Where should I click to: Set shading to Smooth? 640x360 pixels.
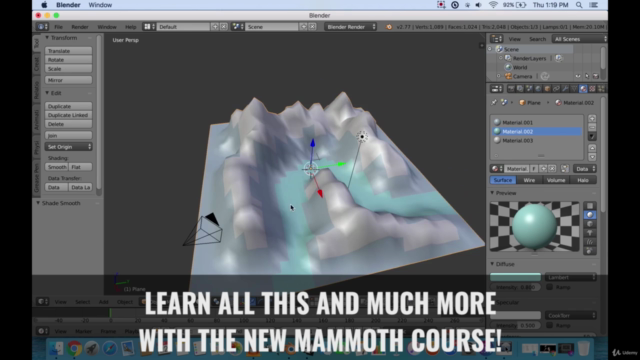[x=57, y=167]
